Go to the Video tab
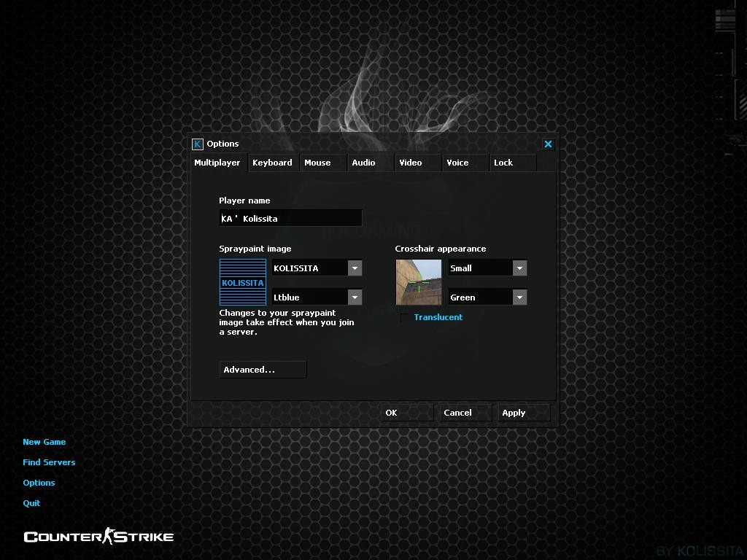The width and height of the screenshot is (747, 560). [x=418, y=163]
